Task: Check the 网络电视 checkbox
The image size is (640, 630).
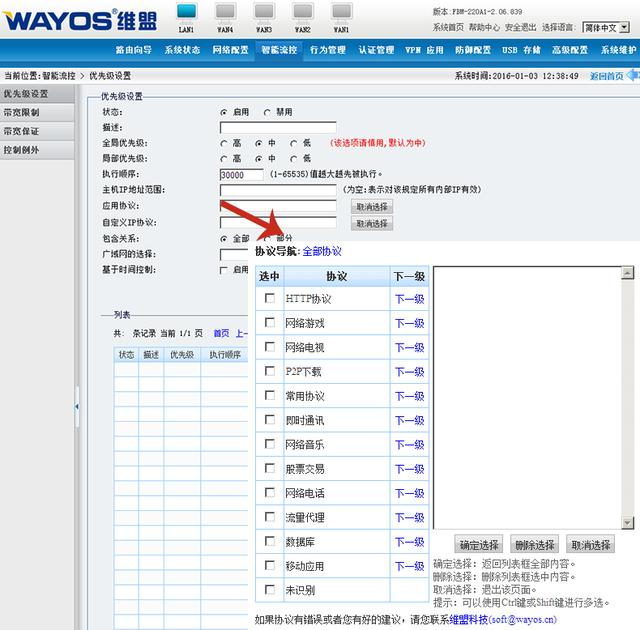Action: [x=269, y=347]
